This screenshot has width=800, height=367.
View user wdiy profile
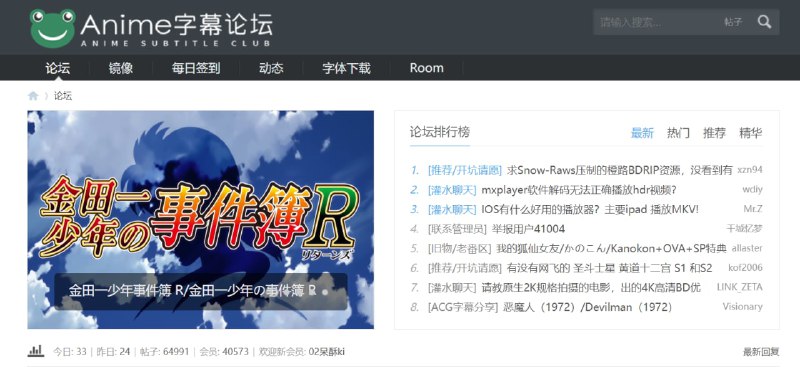tap(753, 189)
